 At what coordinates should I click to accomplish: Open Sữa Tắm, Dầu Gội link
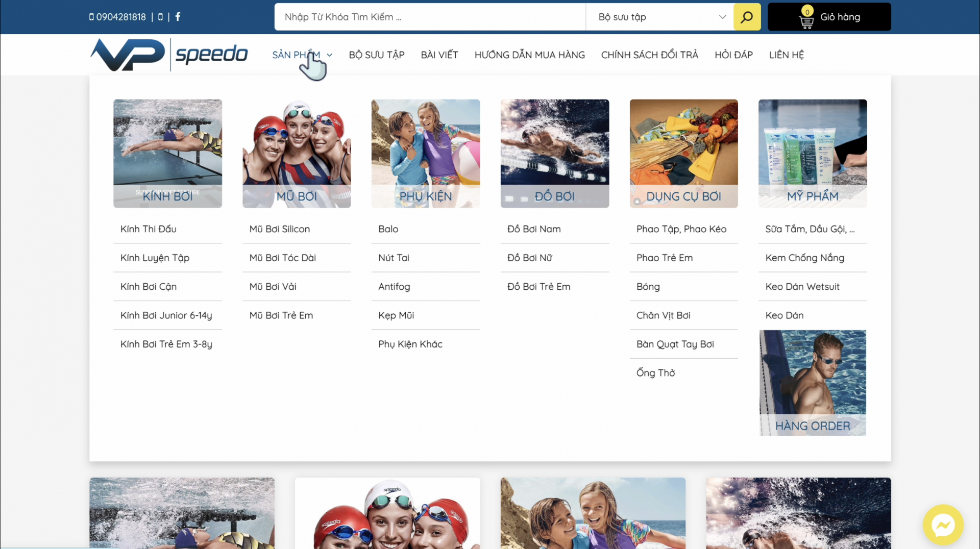click(810, 229)
